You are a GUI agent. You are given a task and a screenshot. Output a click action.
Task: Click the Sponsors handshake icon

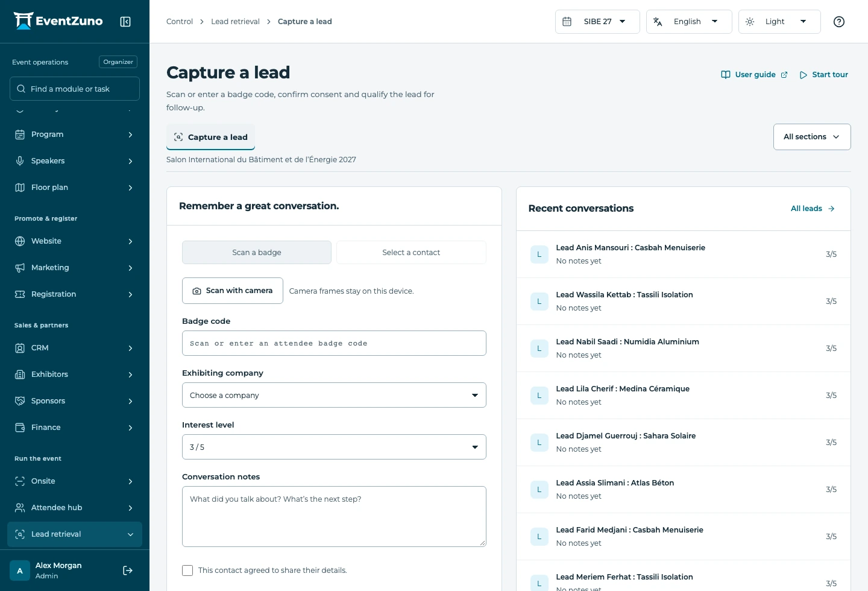pyautogui.click(x=20, y=401)
